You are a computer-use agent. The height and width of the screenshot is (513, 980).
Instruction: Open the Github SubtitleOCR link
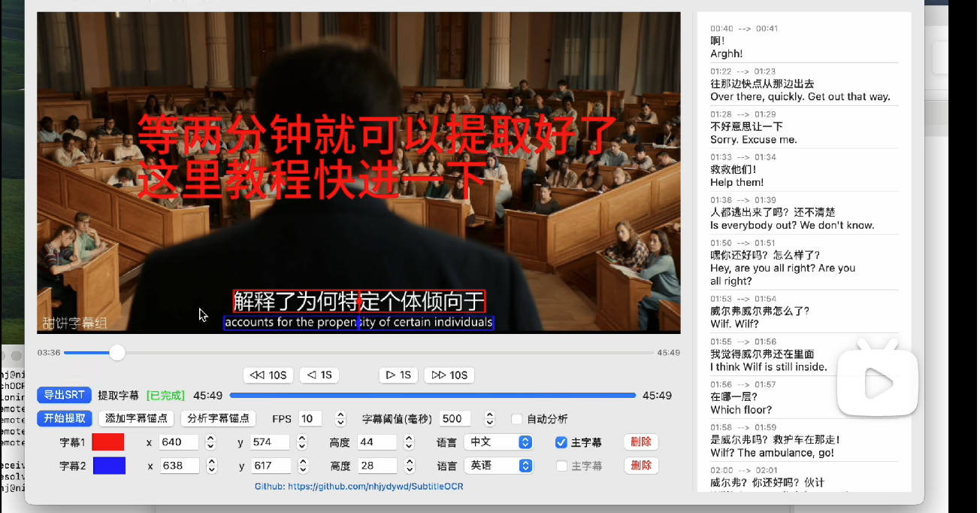359,487
